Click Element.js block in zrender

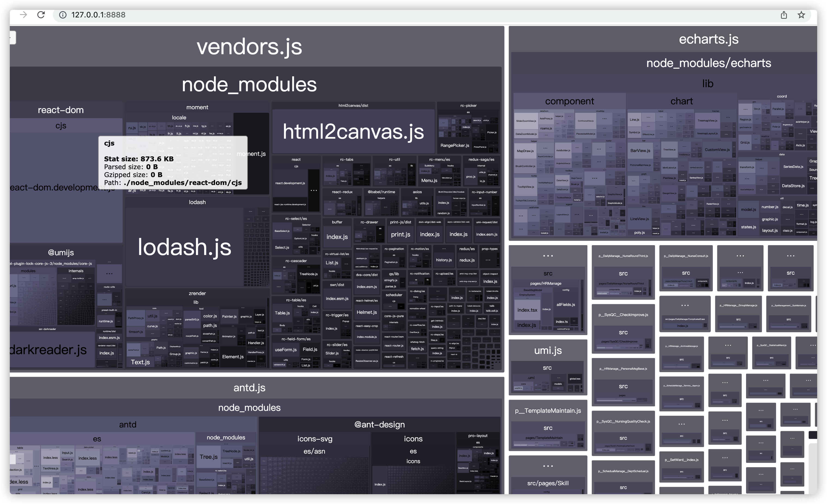233,357
